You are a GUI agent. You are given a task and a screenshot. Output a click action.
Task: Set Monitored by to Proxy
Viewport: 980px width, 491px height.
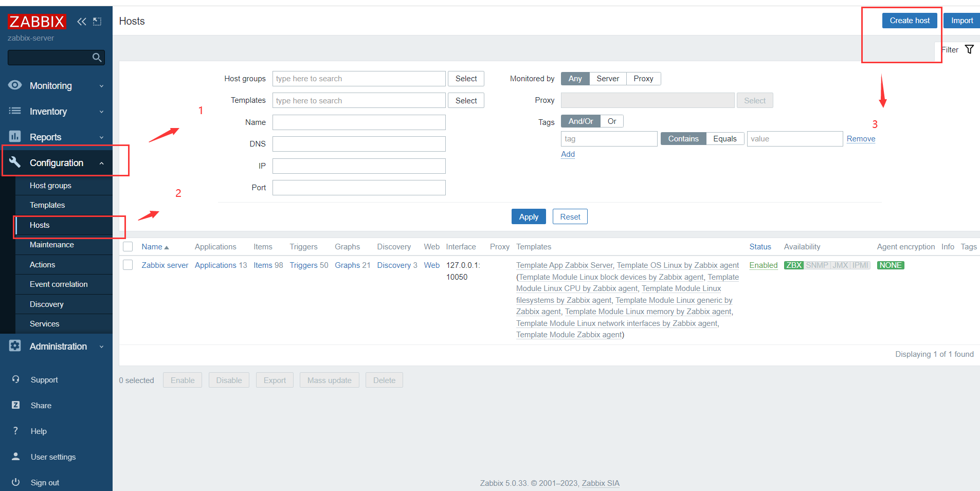(x=643, y=79)
